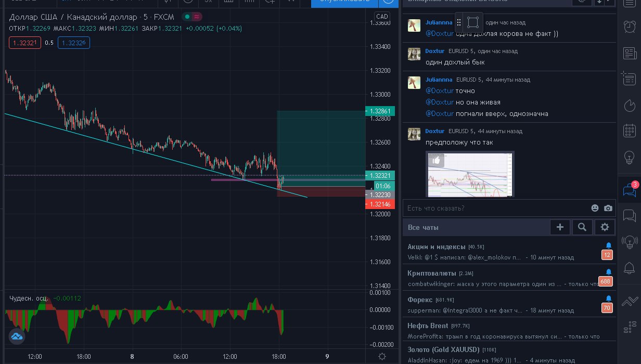Open My Ideas light bulb icon

pyautogui.click(x=629, y=157)
